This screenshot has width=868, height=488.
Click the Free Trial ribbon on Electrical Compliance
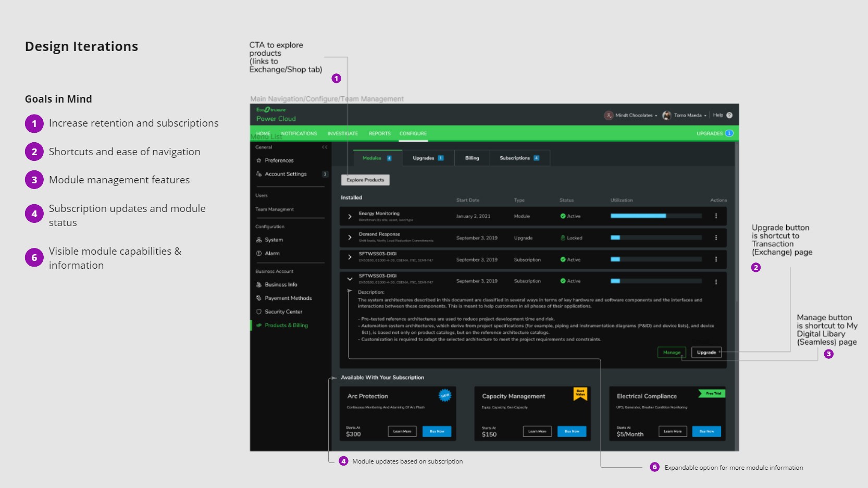[x=712, y=394]
